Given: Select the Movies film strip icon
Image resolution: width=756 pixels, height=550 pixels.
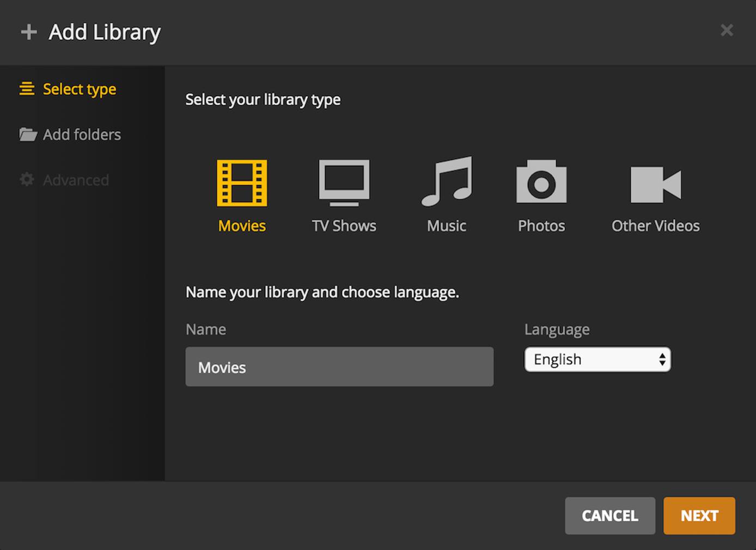Looking at the screenshot, I should tap(242, 182).
